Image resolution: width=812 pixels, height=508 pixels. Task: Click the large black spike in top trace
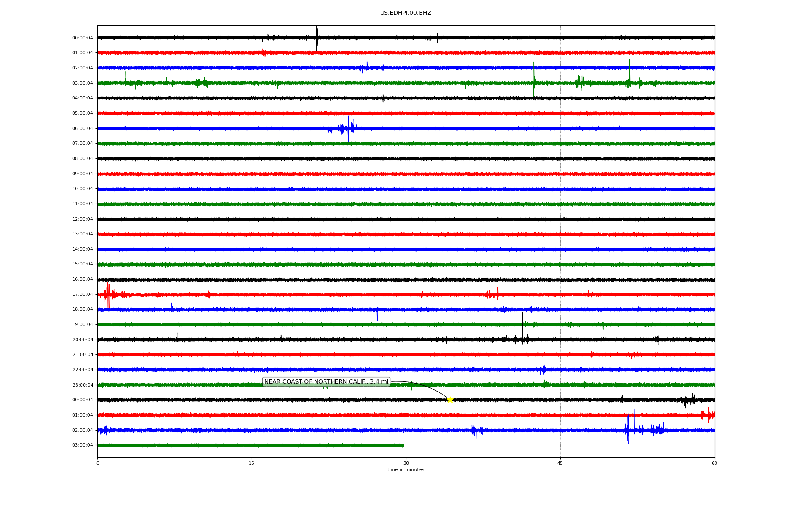(316, 38)
